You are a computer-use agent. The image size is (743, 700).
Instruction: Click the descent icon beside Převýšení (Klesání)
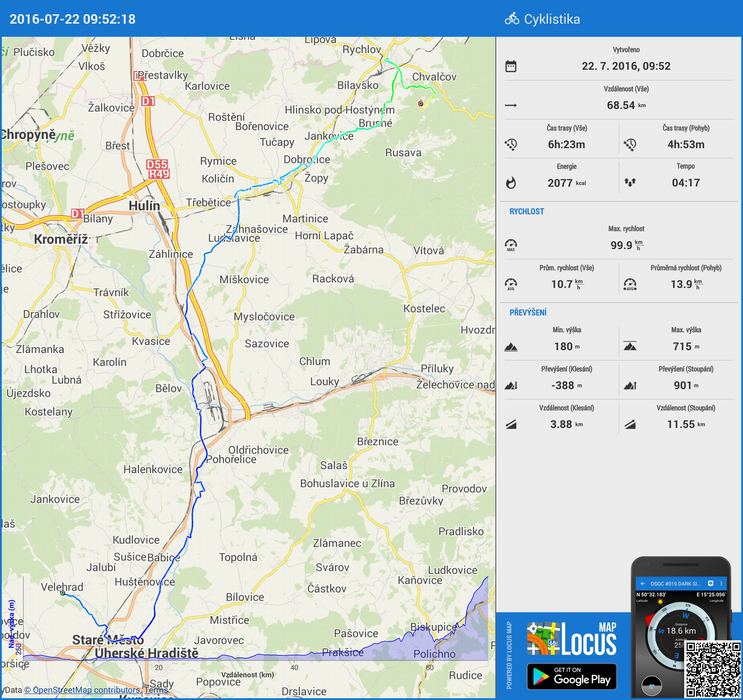[x=511, y=385]
